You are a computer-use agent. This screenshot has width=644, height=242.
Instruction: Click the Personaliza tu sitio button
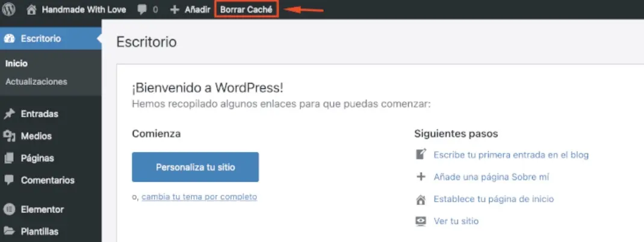tap(195, 167)
